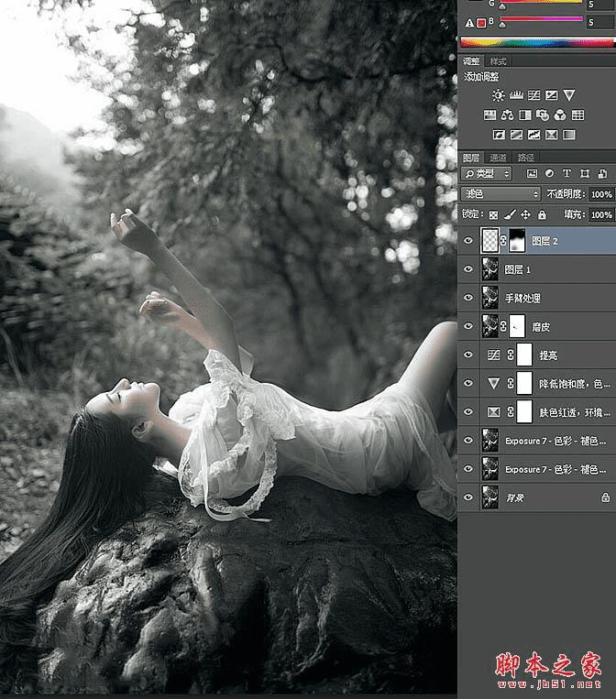Add a Levels adjustment layer

(516, 95)
